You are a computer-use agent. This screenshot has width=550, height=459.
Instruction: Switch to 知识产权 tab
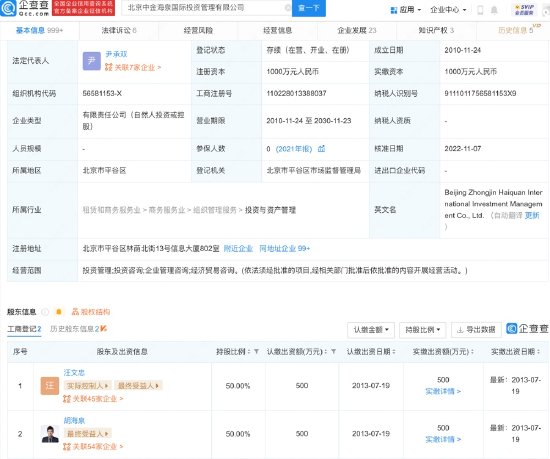point(436,31)
